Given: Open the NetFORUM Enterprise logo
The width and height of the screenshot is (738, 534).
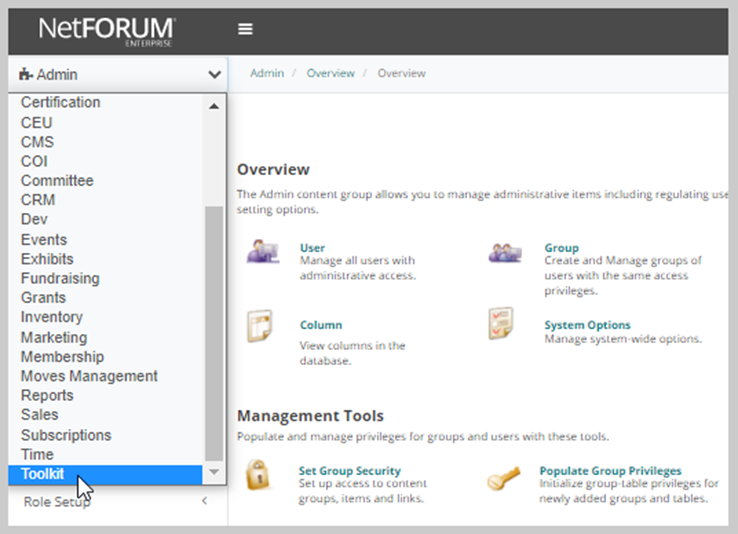Looking at the screenshot, I should point(107,31).
